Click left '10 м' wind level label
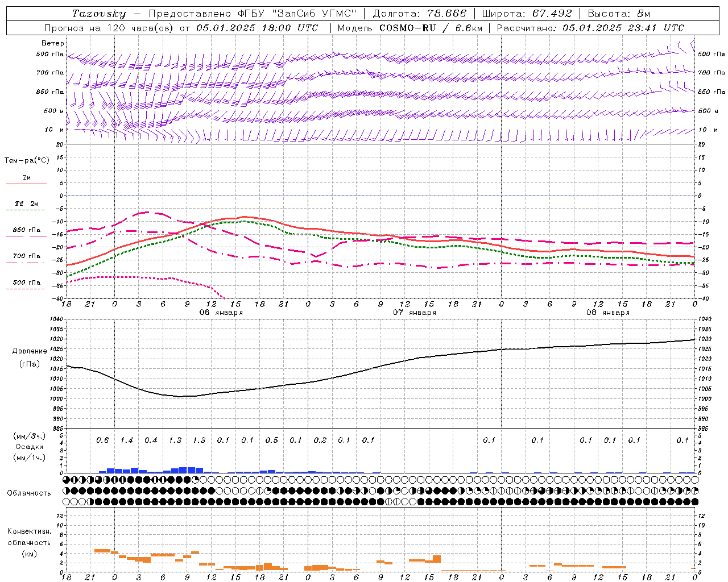The height and width of the screenshot is (582, 728). pyautogui.click(x=54, y=130)
